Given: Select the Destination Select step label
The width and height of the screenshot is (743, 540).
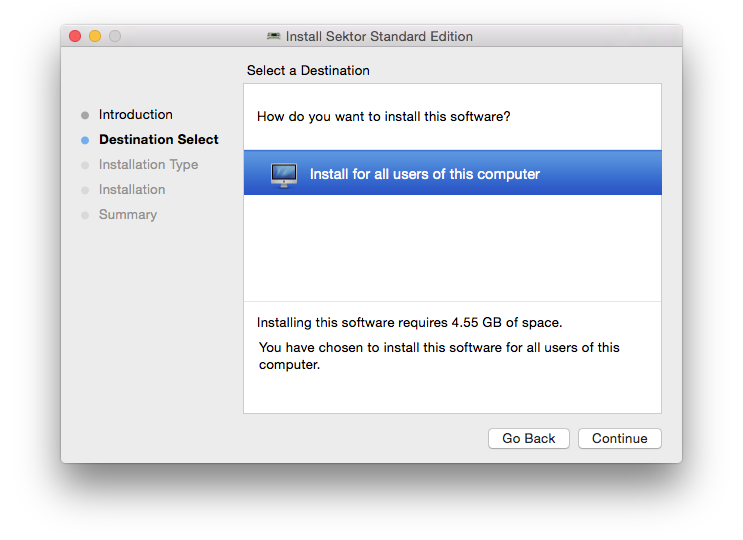Looking at the screenshot, I should pos(159,140).
